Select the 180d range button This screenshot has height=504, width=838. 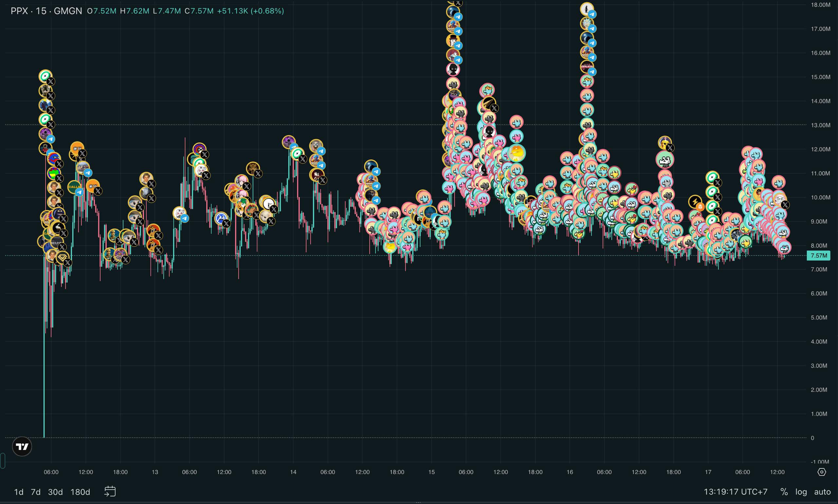(x=80, y=492)
